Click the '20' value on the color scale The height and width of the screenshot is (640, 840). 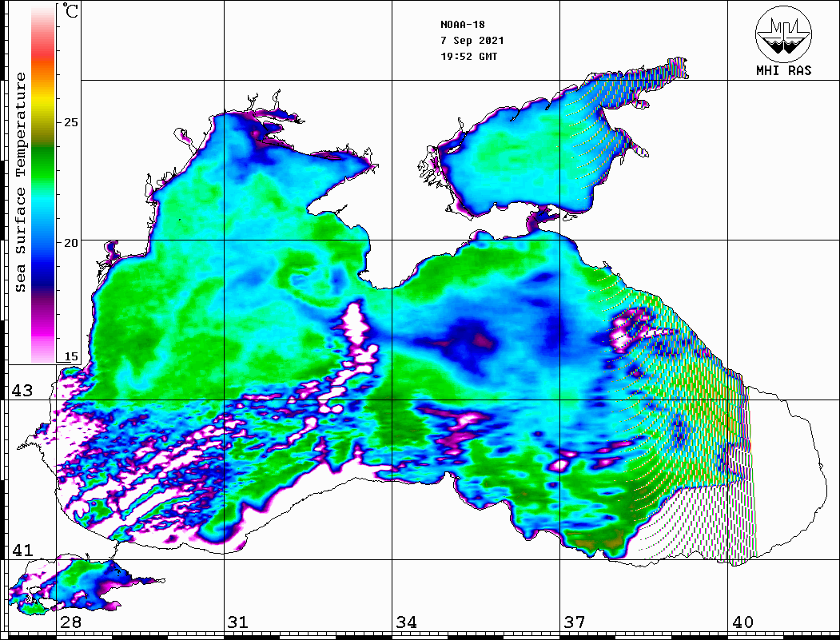click(x=70, y=243)
